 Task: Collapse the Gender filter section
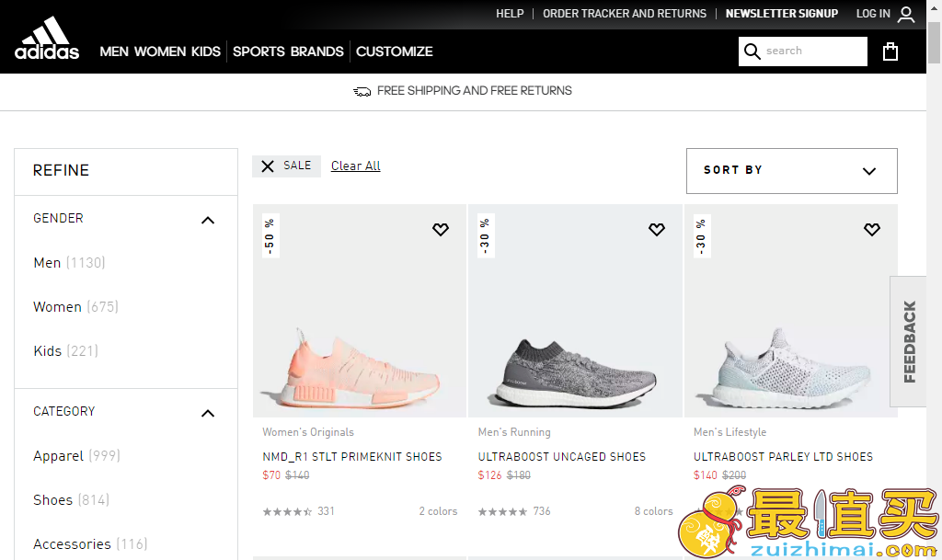[x=208, y=221]
